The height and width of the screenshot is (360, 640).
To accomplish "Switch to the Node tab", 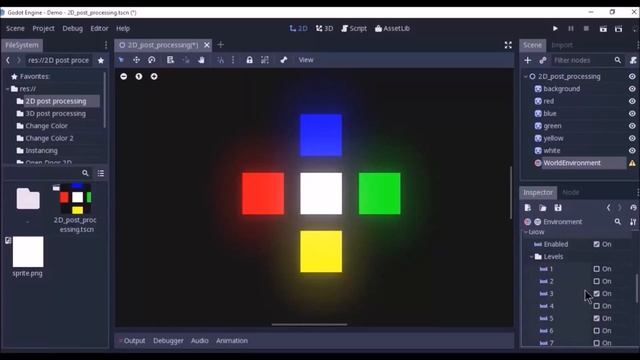I will [570, 192].
